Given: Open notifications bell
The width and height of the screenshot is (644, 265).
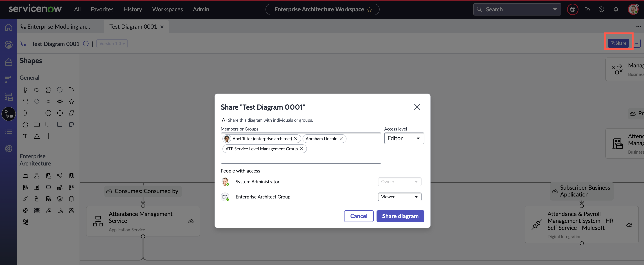Looking at the screenshot, I should click(x=616, y=10).
